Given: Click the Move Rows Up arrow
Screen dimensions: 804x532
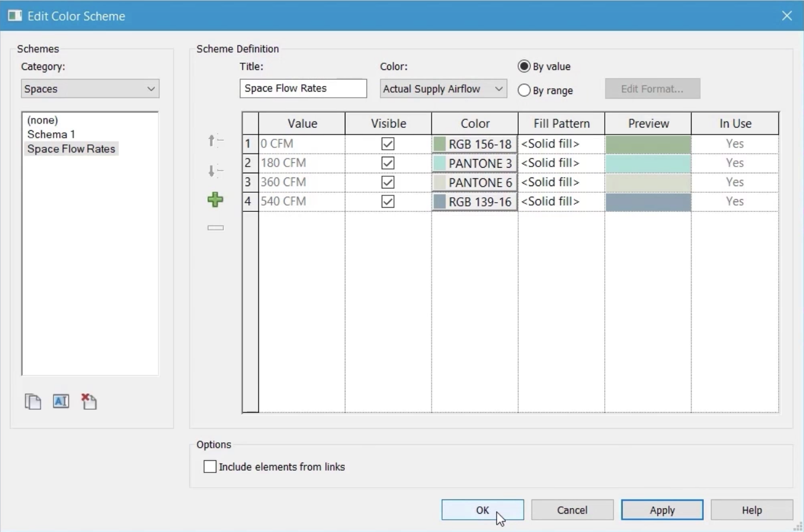Looking at the screenshot, I should click(215, 141).
